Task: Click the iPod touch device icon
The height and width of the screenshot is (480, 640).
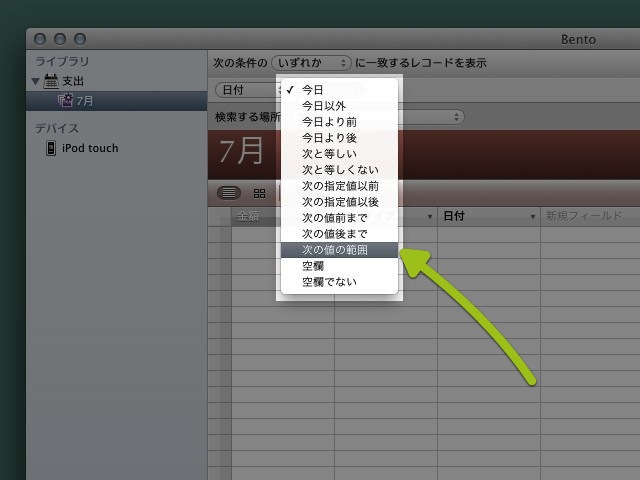Action: point(51,148)
